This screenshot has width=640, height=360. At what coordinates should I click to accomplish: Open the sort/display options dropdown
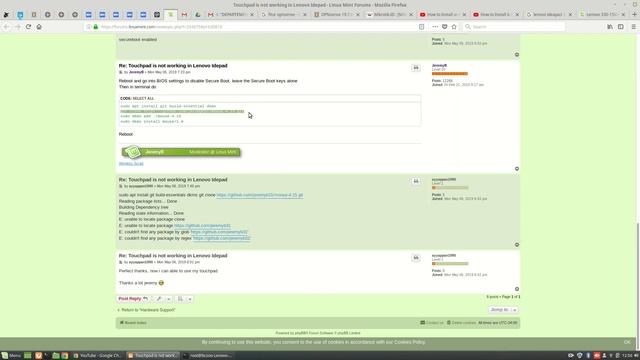click(184, 299)
